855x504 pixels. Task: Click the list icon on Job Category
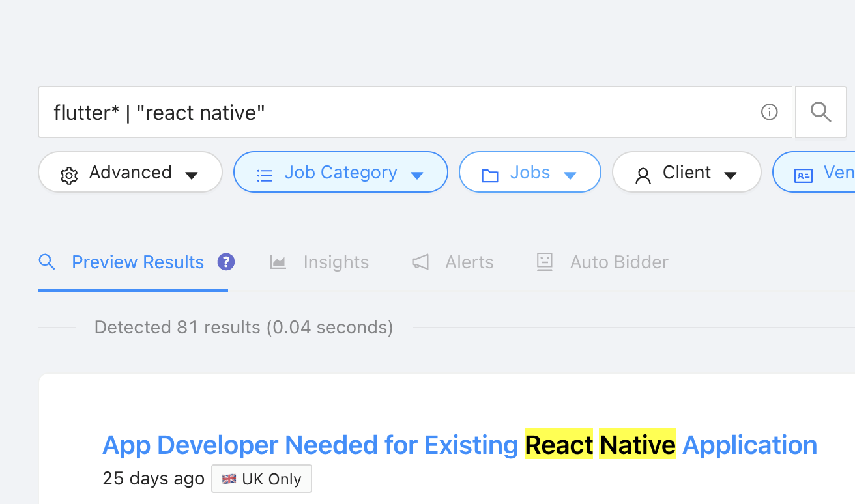(x=265, y=175)
